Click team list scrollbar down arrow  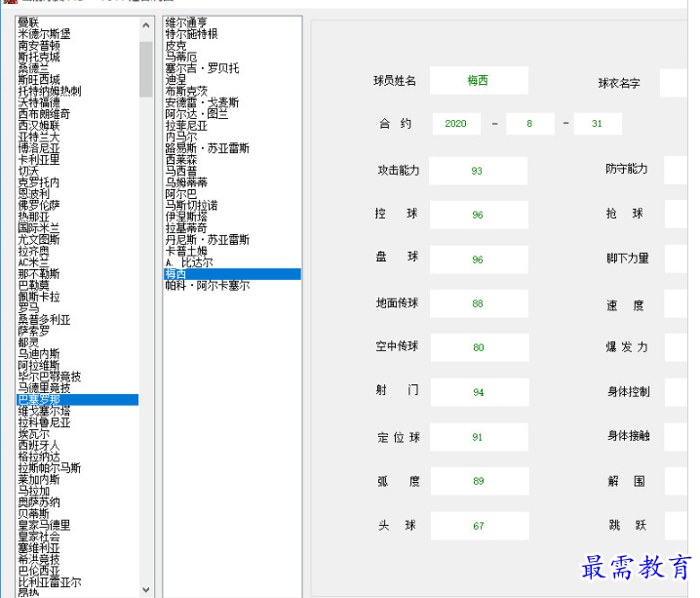[146, 589]
